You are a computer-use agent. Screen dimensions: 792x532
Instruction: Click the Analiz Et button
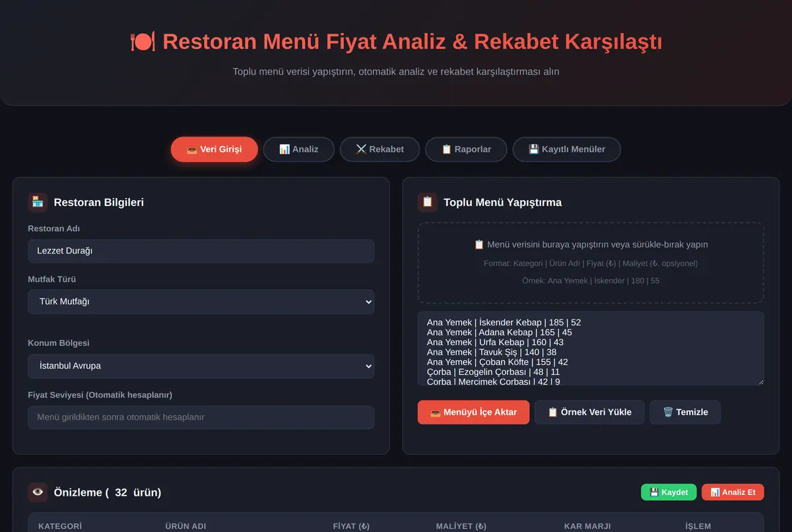point(733,492)
